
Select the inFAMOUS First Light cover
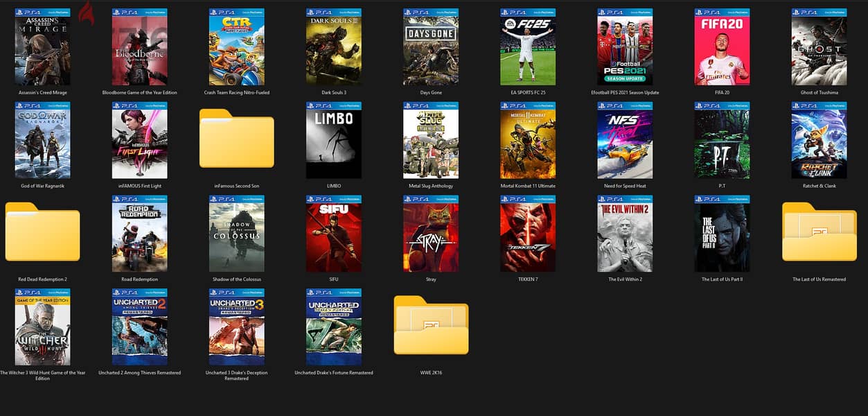tap(139, 140)
